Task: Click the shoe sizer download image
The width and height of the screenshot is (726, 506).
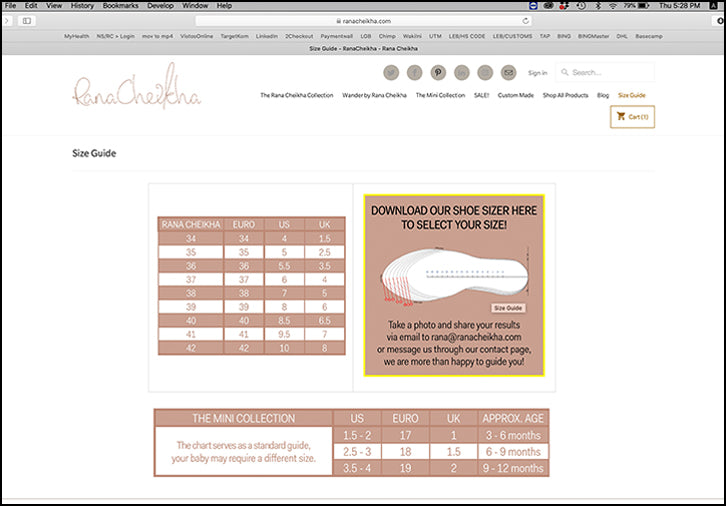Action: pyautogui.click(x=453, y=285)
